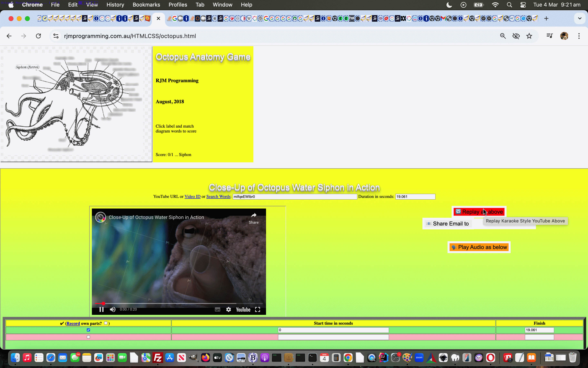Screen dimensions: 588x368
Task: Open the Search Words link
Action: point(218,196)
